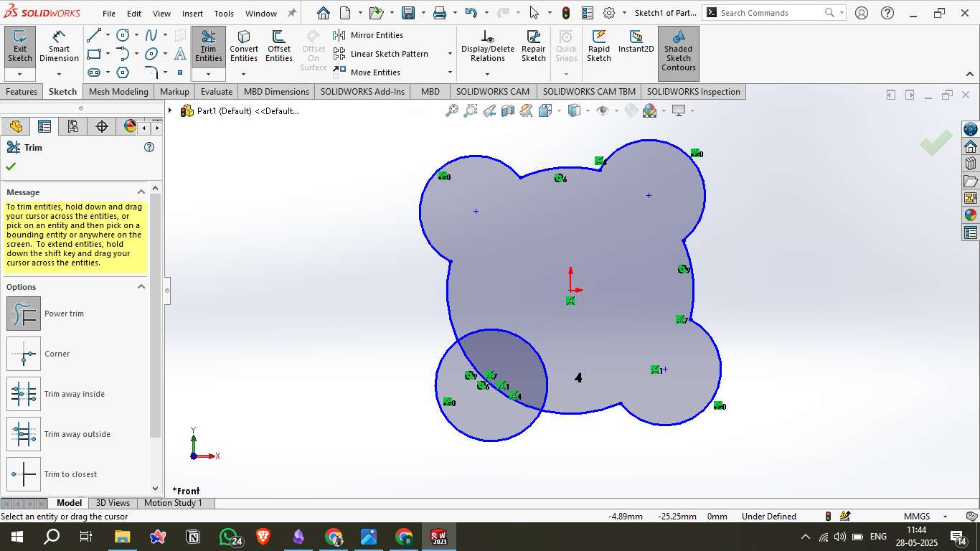Open Edit Appearance color sphere in view toolbar
980x551 pixels.
[x=650, y=110]
